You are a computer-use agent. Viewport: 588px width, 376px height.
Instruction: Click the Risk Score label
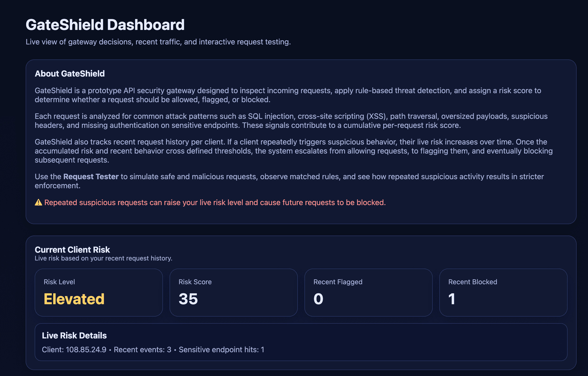195,282
